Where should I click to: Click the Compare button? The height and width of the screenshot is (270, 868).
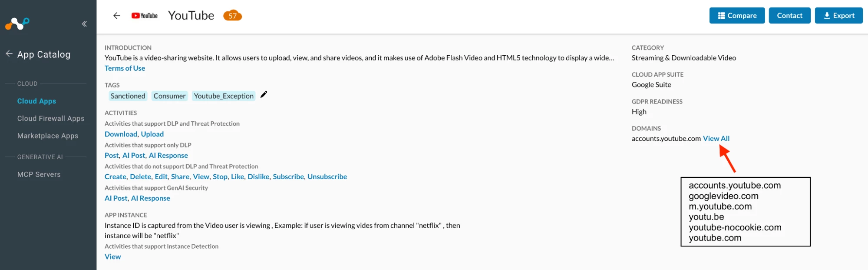tap(736, 16)
